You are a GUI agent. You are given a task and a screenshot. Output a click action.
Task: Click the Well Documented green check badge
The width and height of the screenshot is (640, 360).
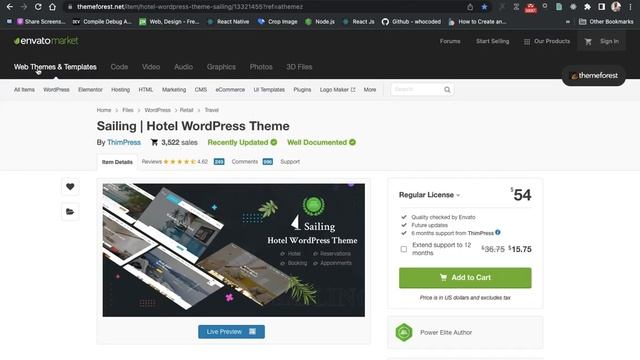tap(353, 142)
